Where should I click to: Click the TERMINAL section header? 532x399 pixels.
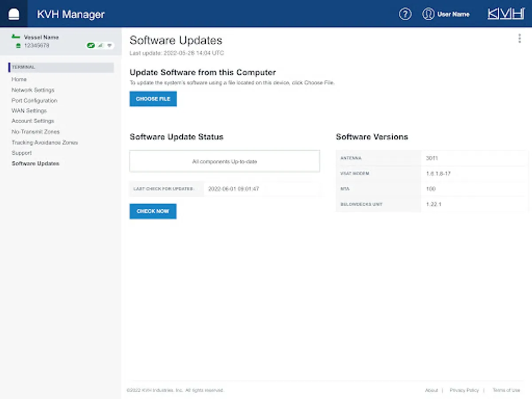pos(61,67)
